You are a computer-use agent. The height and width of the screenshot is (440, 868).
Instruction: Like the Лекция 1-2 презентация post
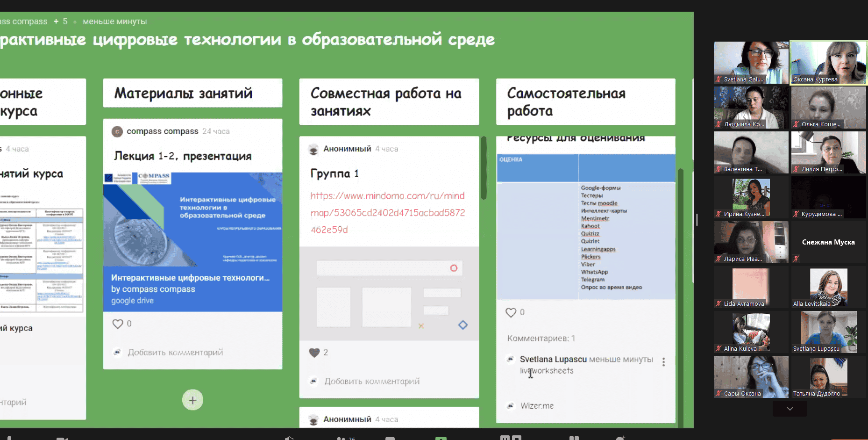click(118, 324)
